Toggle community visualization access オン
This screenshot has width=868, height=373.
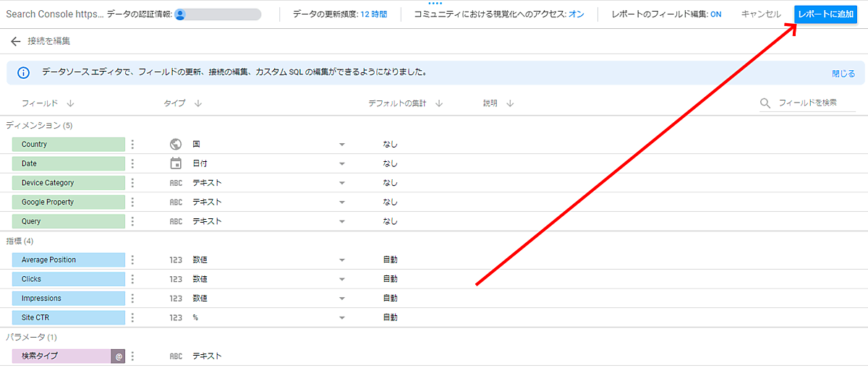pos(576,14)
